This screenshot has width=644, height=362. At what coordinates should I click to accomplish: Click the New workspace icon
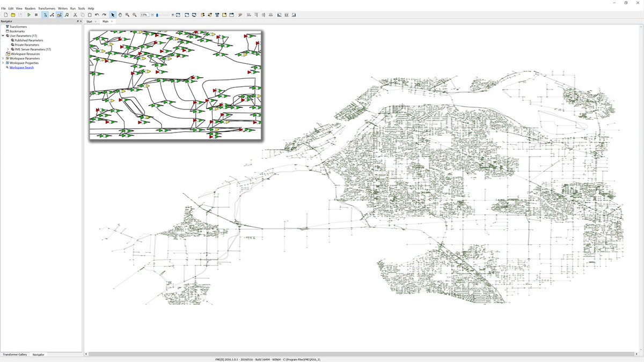coord(5,14)
